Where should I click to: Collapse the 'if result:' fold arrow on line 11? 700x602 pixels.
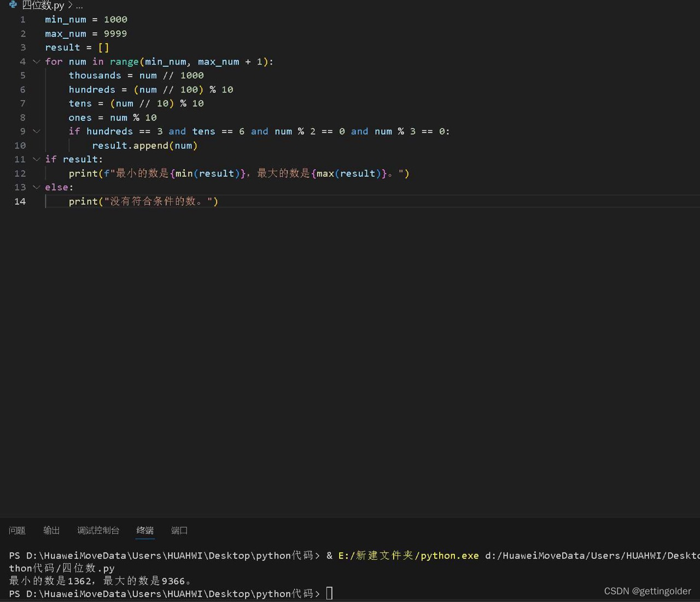37,159
